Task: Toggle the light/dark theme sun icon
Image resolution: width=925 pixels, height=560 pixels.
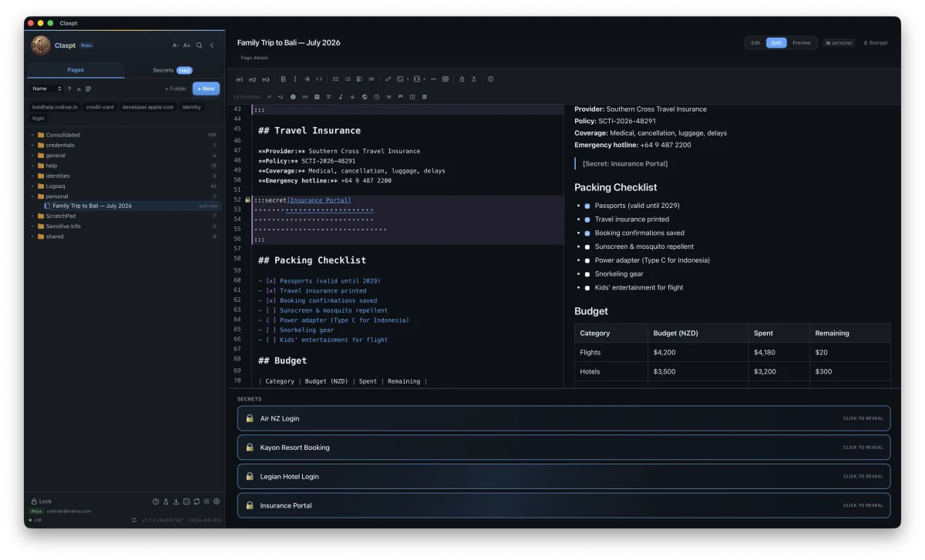Action: click(207, 501)
